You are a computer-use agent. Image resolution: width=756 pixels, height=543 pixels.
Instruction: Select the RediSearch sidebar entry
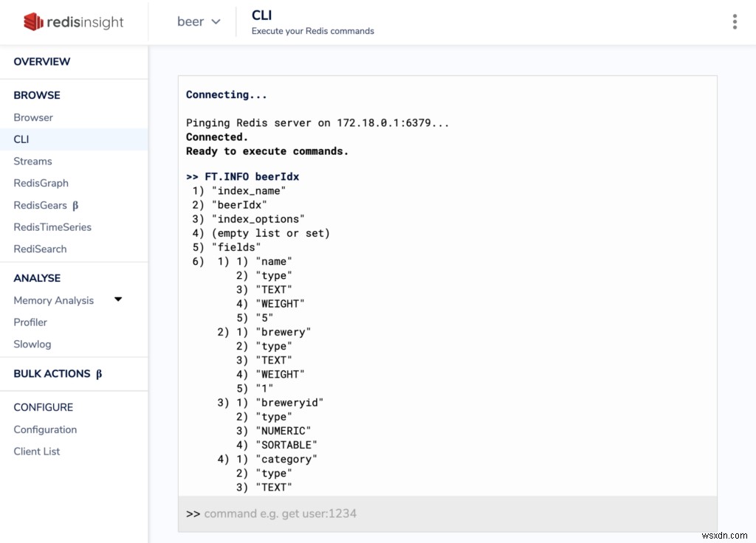40,249
